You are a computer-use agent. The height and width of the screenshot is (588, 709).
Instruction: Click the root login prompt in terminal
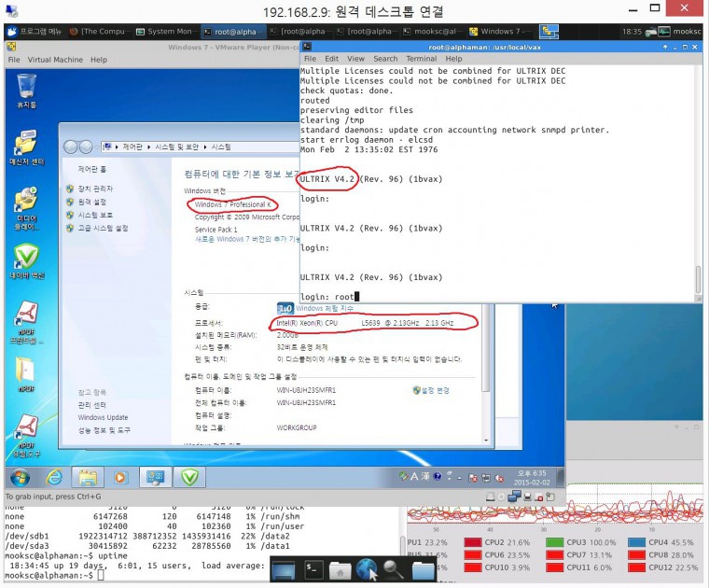point(329,297)
